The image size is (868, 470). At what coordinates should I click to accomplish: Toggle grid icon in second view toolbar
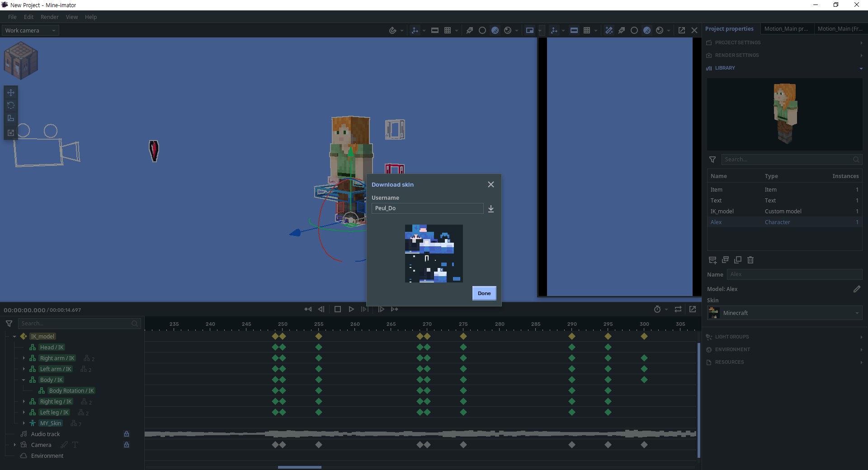tap(587, 30)
